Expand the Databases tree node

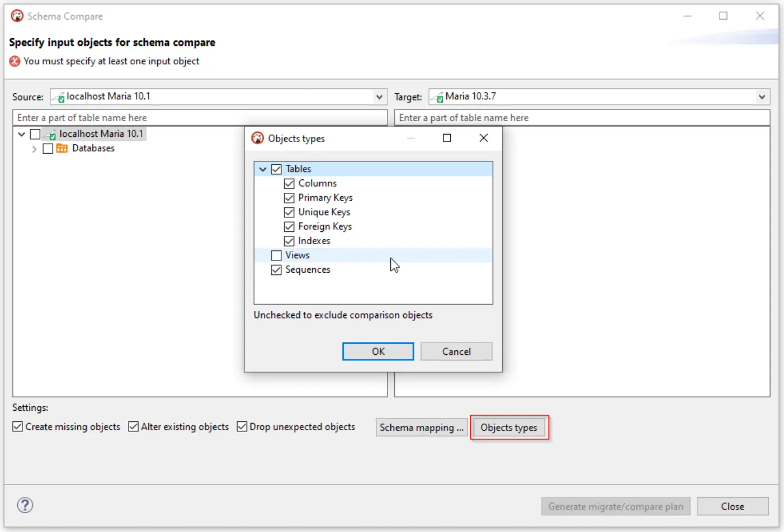click(x=34, y=149)
